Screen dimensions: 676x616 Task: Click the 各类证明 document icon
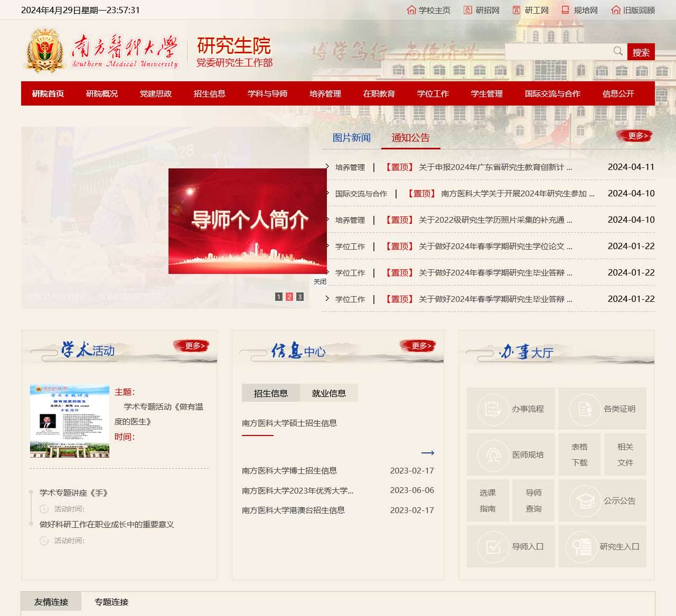pyautogui.click(x=585, y=409)
